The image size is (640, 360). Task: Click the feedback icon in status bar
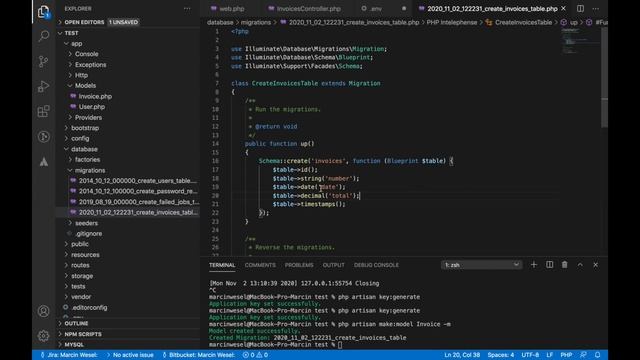point(583,355)
